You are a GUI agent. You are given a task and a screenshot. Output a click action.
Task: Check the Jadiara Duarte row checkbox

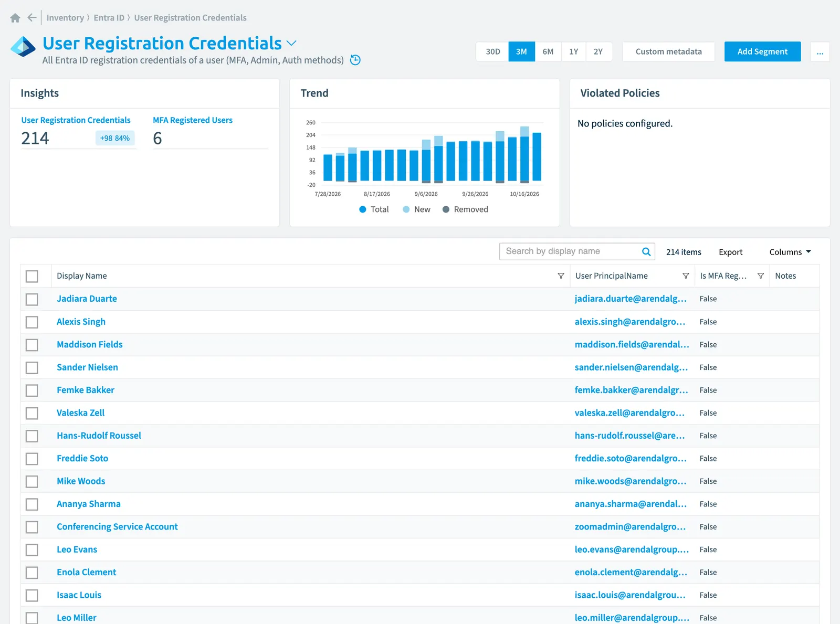(x=32, y=299)
